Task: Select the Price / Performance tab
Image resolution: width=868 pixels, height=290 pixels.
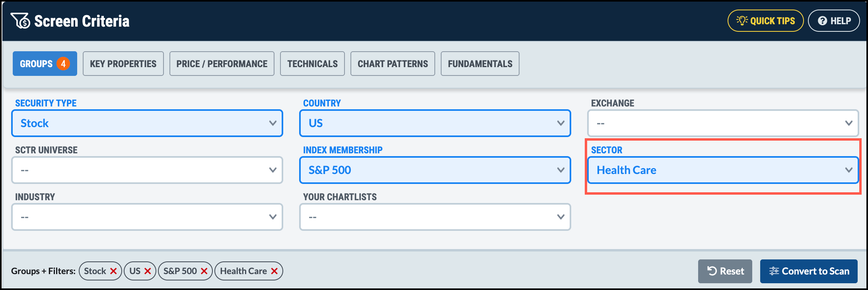Action: [x=222, y=64]
